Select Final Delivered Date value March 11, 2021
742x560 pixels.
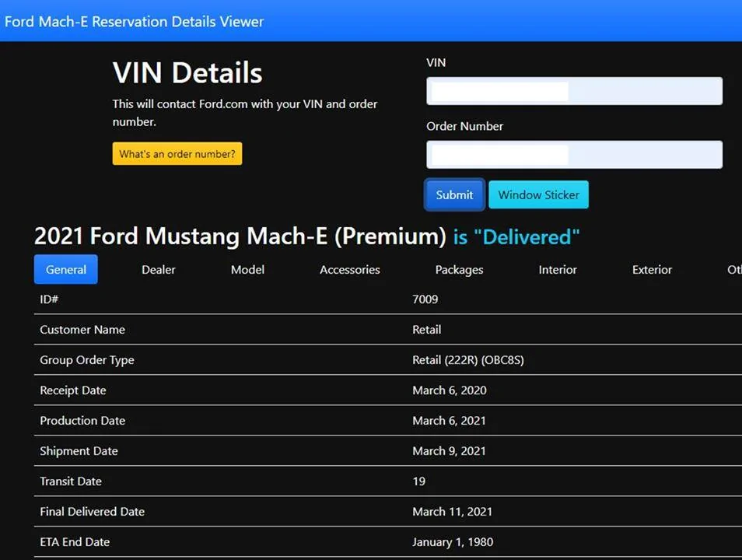coord(452,512)
